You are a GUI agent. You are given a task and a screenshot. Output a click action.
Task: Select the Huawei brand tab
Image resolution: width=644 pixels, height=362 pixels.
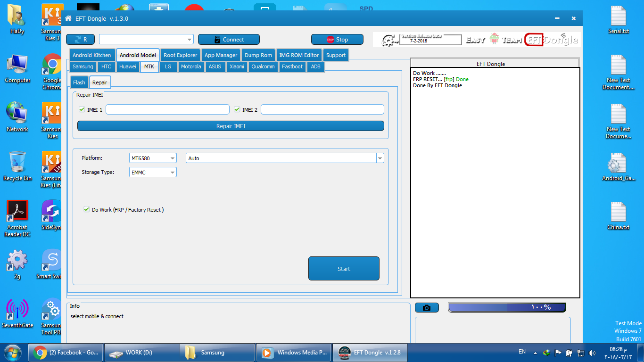[x=128, y=66]
